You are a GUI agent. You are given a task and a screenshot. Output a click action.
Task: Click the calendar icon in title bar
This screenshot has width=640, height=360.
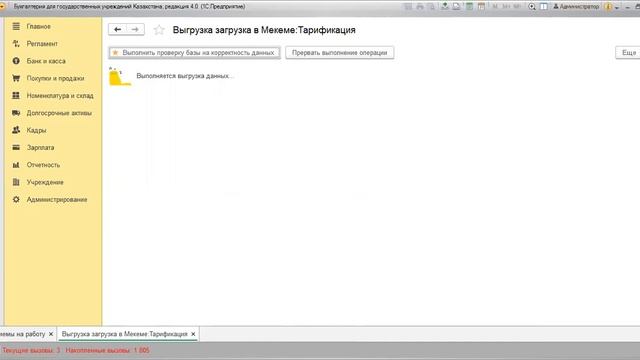[x=481, y=7]
